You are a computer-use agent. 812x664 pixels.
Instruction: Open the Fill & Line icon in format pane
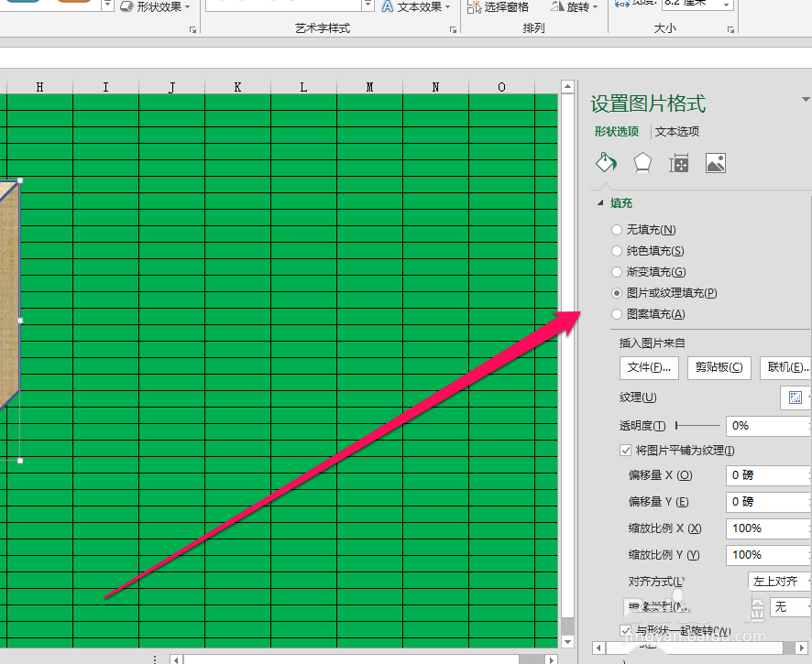coord(605,162)
